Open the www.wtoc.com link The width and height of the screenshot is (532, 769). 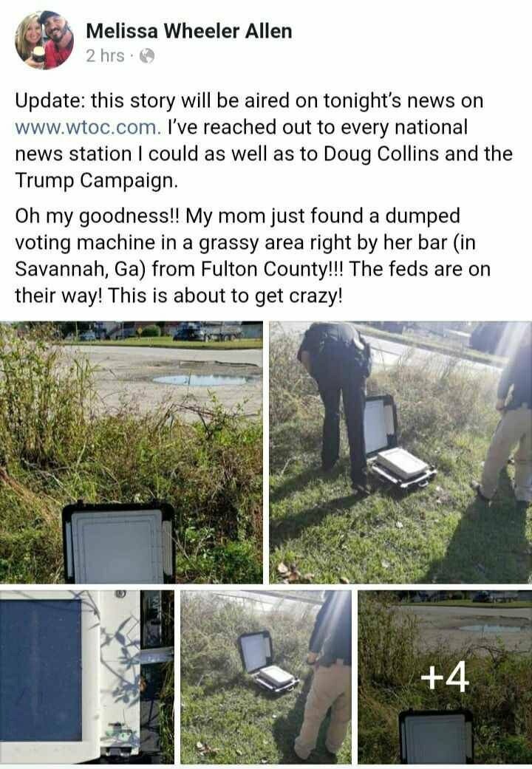[88, 128]
